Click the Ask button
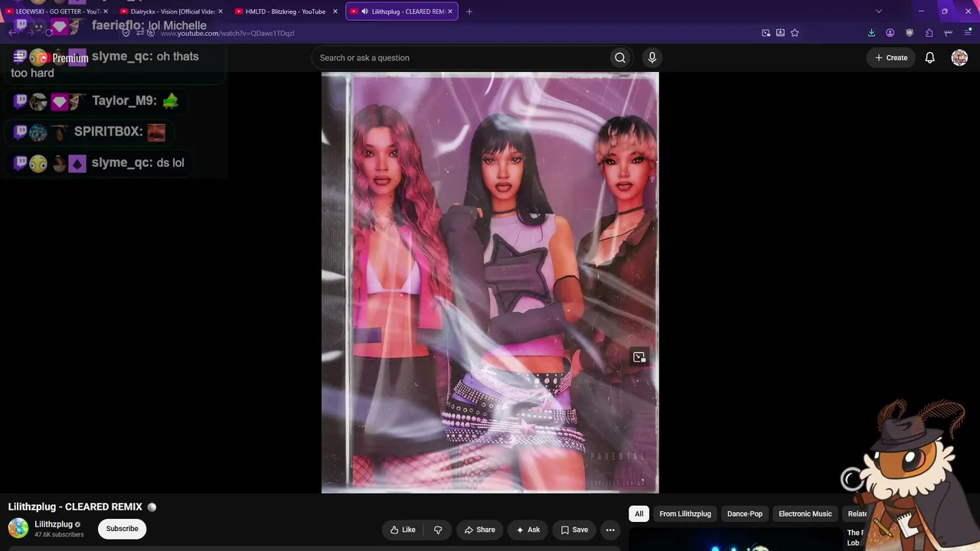Screen dimensions: 980x551 click(528, 530)
